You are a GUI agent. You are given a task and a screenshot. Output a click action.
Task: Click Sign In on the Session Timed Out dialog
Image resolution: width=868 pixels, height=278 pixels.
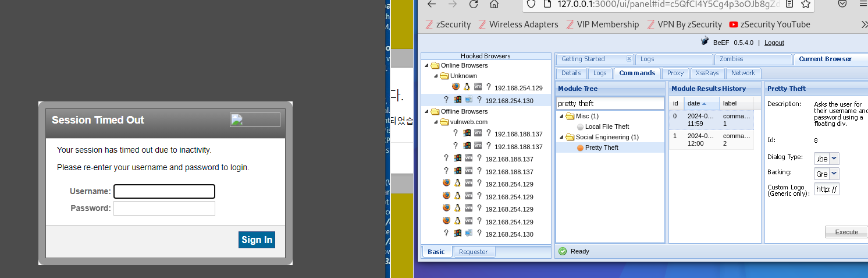257,240
